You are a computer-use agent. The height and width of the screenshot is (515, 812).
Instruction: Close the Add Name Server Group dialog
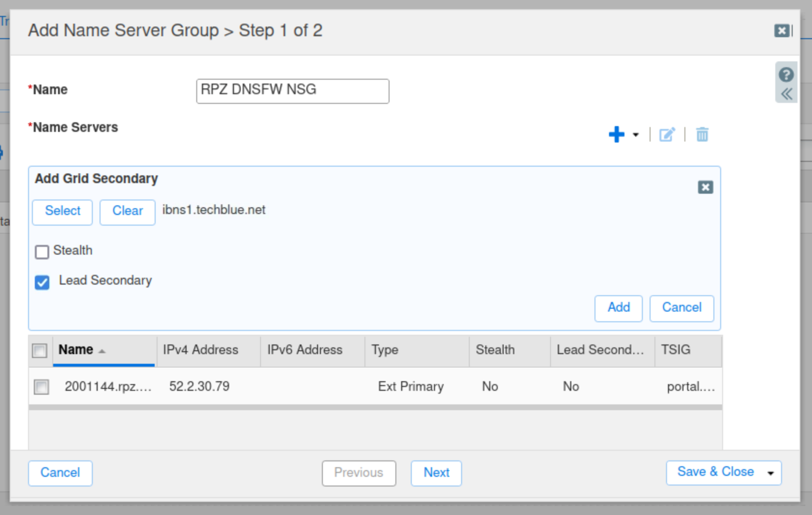782,31
